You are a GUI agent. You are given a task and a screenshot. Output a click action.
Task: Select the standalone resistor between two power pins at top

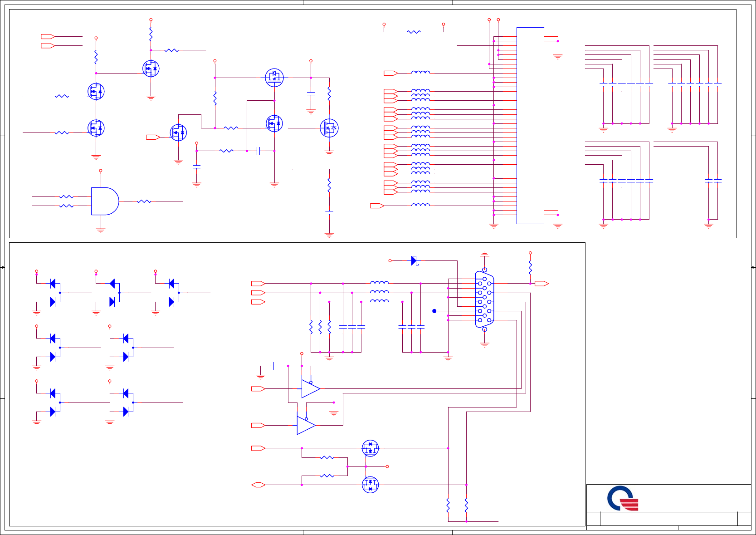click(x=414, y=32)
